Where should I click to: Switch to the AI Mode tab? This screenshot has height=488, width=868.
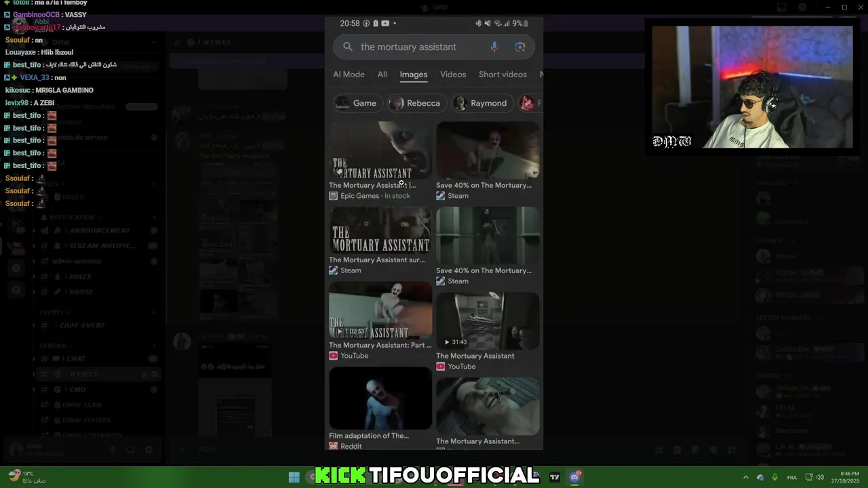349,75
